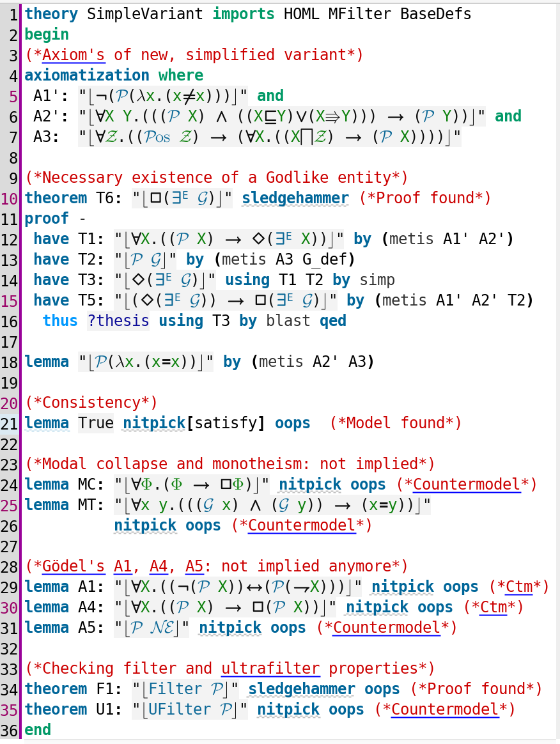Screen dimensions: 560x744
Task: Click the "A3:" axiom label
Action: click(x=47, y=137)
